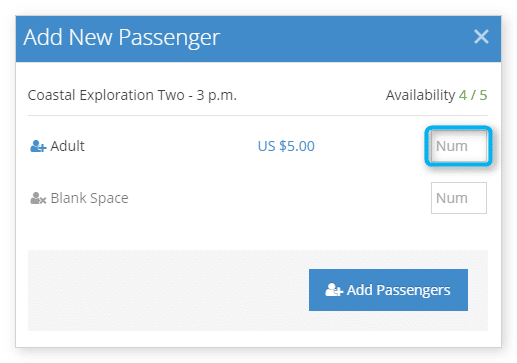Click the green 4 / 5 availability count
The height and width of the screenshot is (363, 517).
[473, 95]
